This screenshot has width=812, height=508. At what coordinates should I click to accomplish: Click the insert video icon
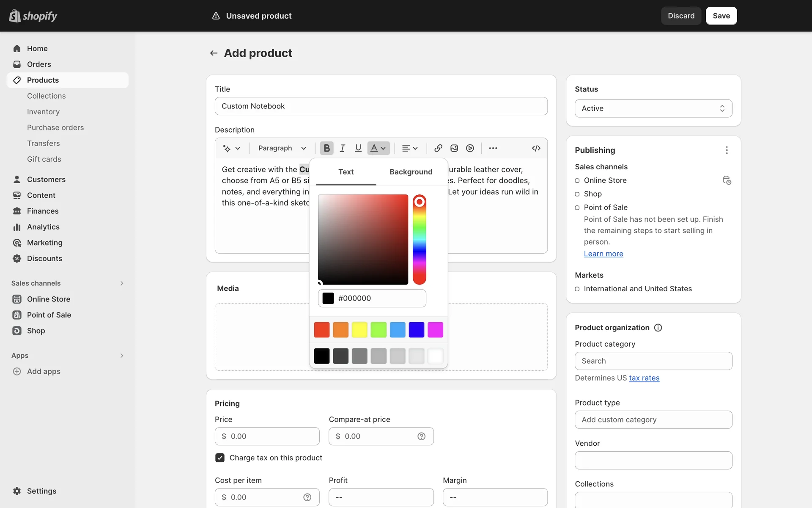470,148
